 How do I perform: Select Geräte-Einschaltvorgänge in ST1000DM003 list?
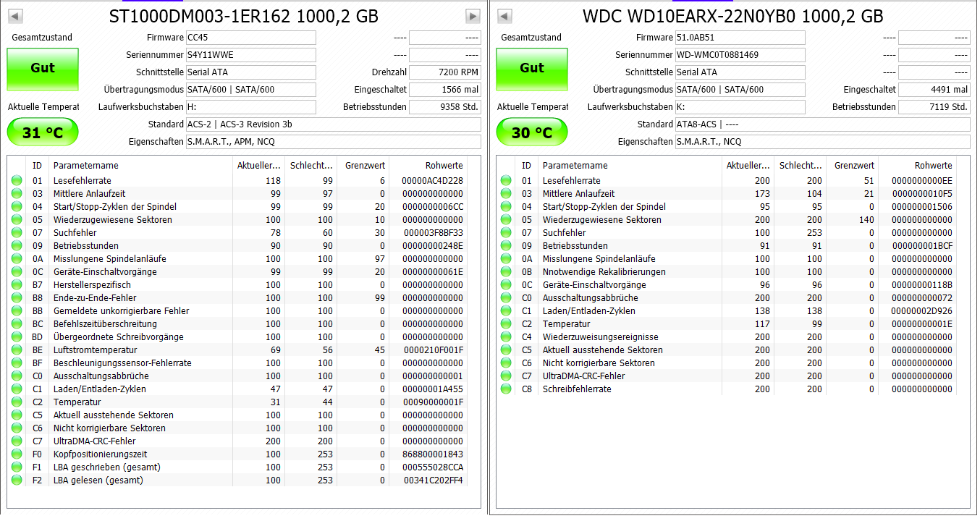(105, 272)
